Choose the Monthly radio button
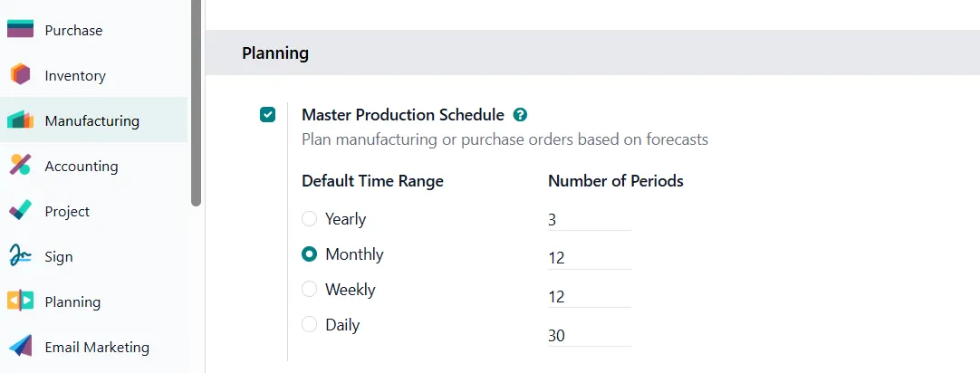This screenshot has height=373, width=980. click(x=310, y=254)
